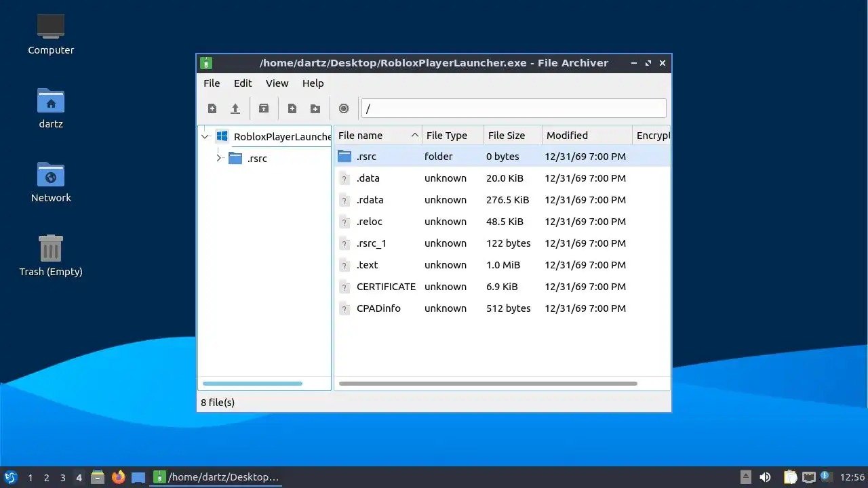Screen dimensions: 868x488
Task: Open the File menu
Action: pyautogui.click(x=212, y=83)
